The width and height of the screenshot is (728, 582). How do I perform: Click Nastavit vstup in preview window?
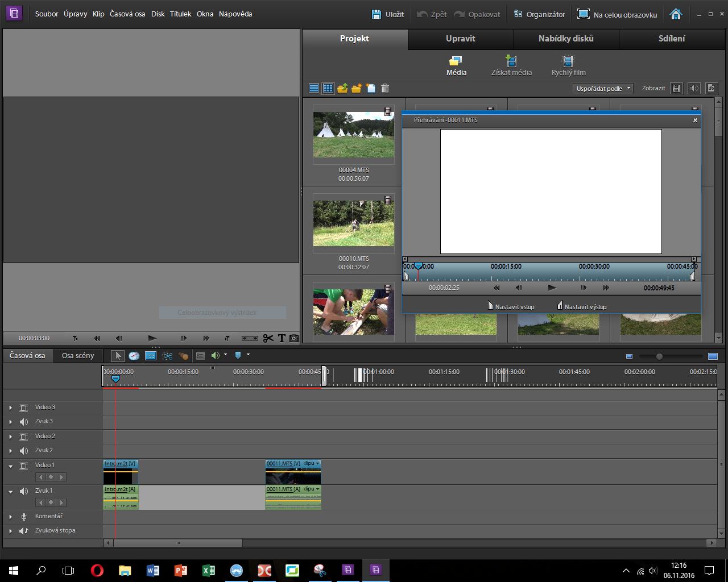pos(511,306)
